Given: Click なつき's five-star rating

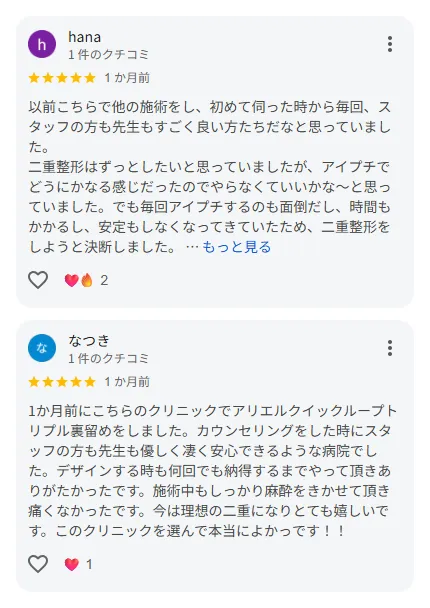Looking at the screenshot, I should pyautogui.click(x=62, y=382).
